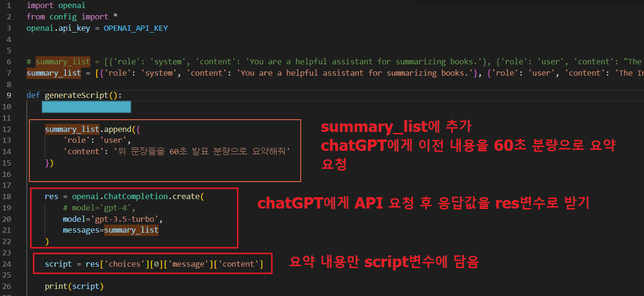Click line number 24 in the gutter
644x296 pixels.
click(7, 264)
